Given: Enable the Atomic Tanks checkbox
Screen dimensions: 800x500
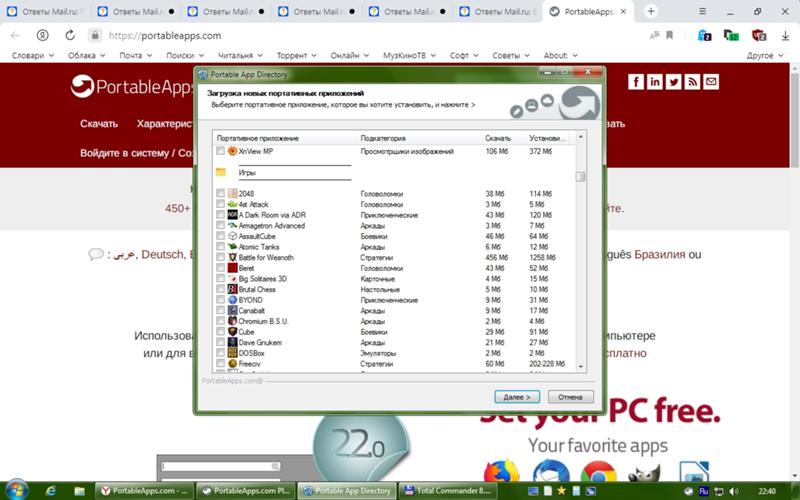Looking at the screenshot, I should coord(220,247).
